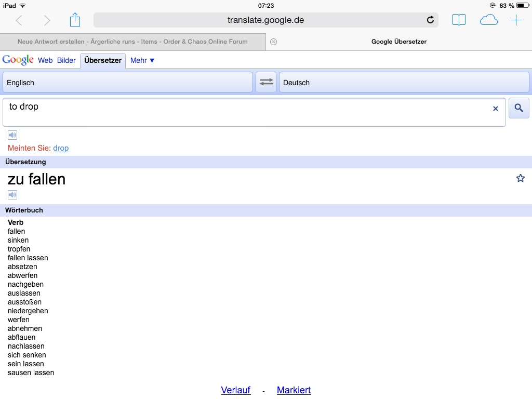The image size is (532, 399).
Task: Play audio of translation 'zu fallen'
Action: [12, 195]
